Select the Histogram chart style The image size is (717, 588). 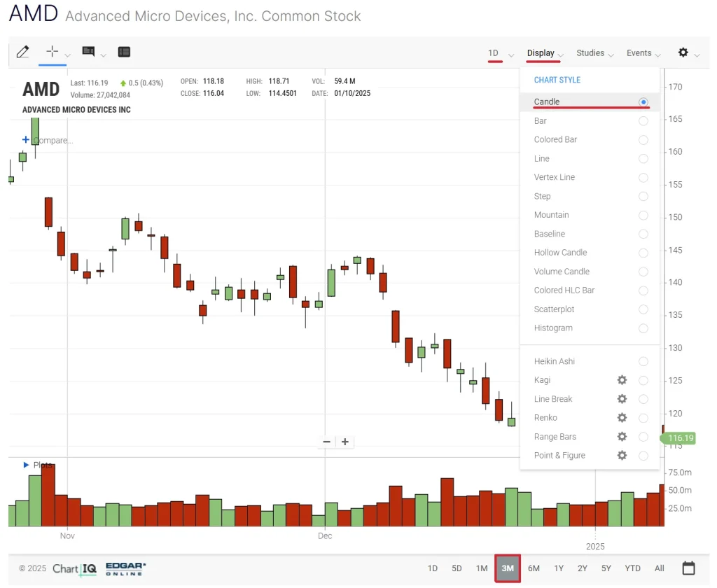[x=590, y=328]
